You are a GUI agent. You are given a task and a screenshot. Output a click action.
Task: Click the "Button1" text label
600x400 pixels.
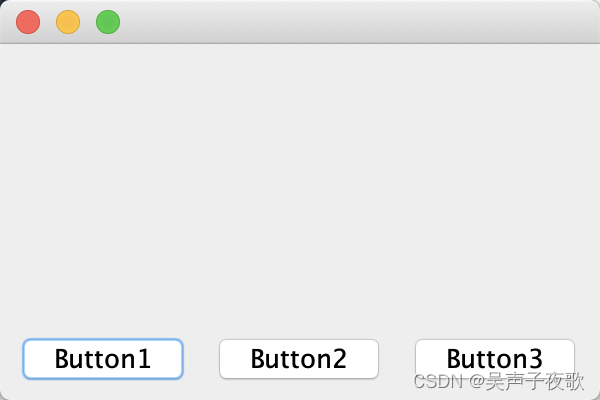(103, 359)
